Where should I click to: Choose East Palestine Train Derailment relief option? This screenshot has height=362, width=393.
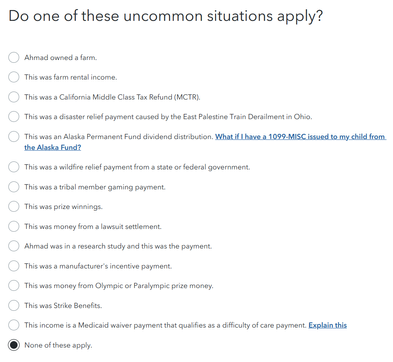[x=14, y=117]
